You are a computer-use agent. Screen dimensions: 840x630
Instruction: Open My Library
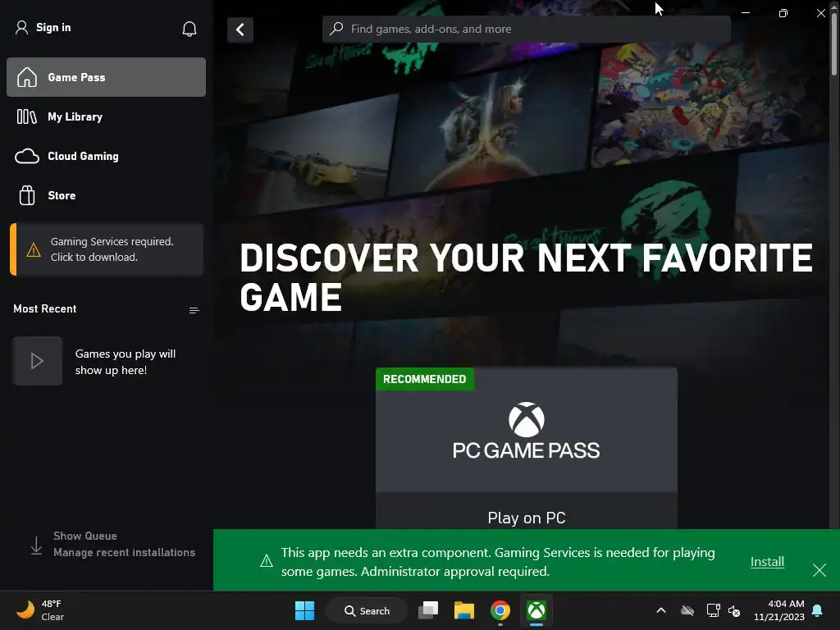106,116
